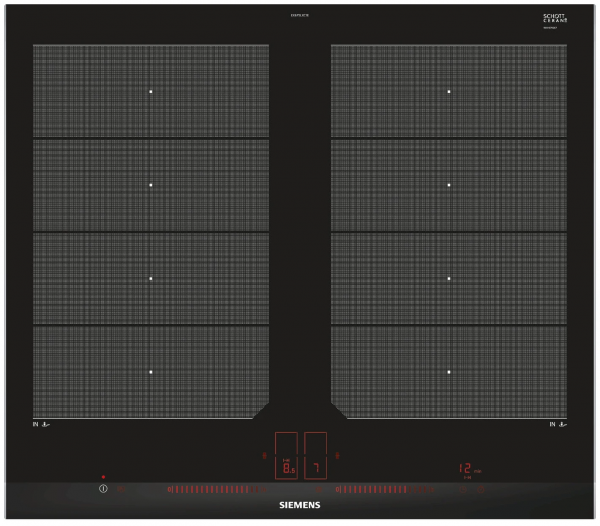Tap the left IN induction marking
The height and width of the screenshot is (526, 600).
pyautogui.click(x=41, y=424)
